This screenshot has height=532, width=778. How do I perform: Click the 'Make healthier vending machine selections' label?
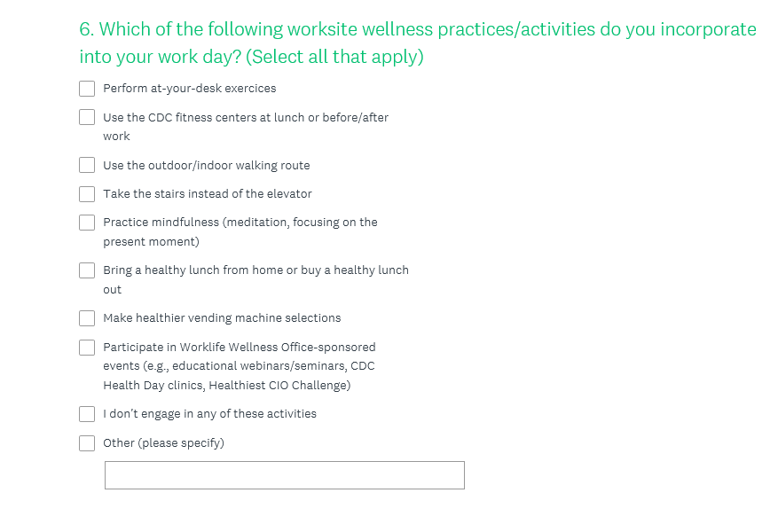point(222,318)
